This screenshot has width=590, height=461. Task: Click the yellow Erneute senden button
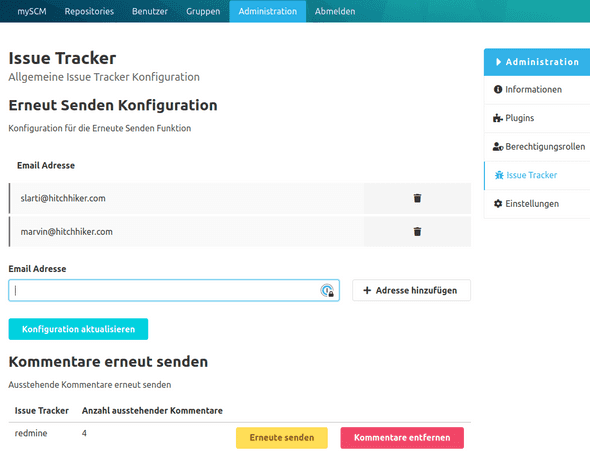(282, 438)
